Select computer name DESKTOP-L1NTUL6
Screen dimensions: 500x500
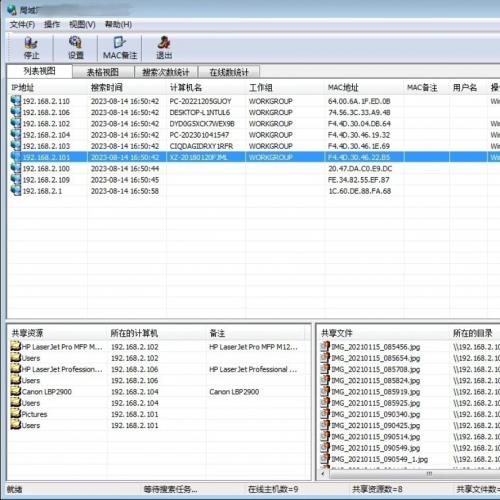point(199,112)
